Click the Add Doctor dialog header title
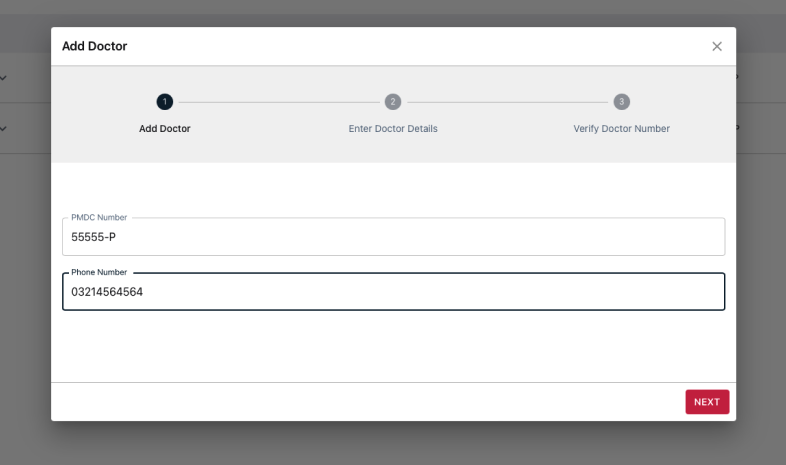 tap(94, 46)
